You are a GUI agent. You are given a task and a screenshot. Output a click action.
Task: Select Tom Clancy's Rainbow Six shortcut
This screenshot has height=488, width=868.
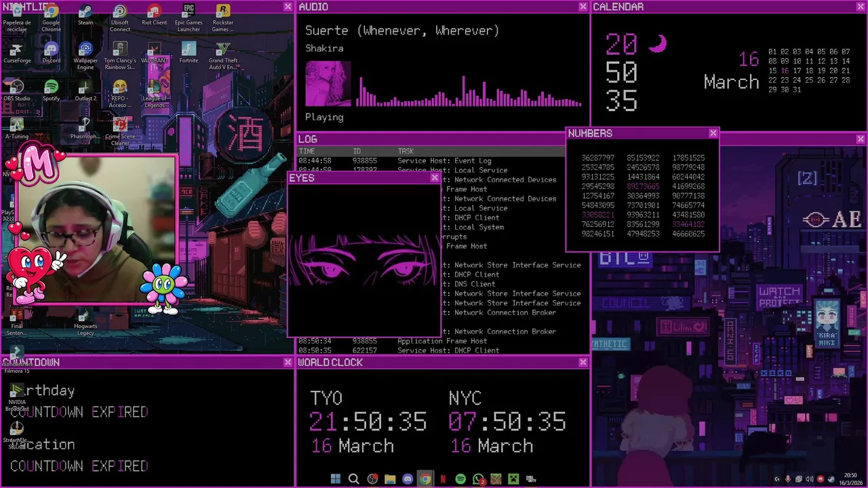119,56
